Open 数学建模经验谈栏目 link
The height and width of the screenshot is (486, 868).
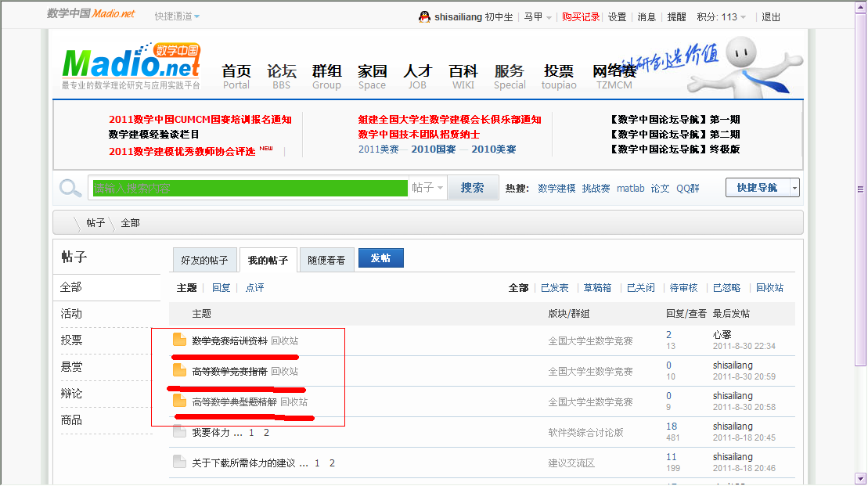tap(154, 135)
